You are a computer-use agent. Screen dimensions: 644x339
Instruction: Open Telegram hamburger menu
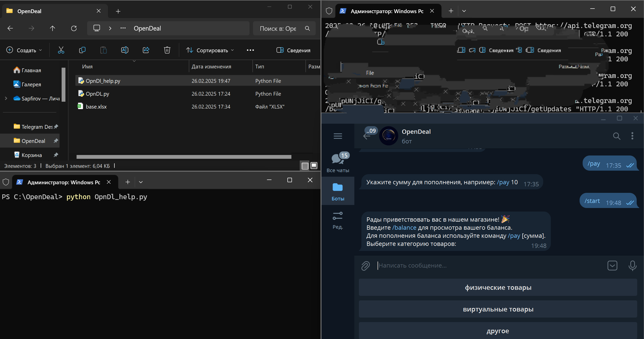(x=338, y=136)
